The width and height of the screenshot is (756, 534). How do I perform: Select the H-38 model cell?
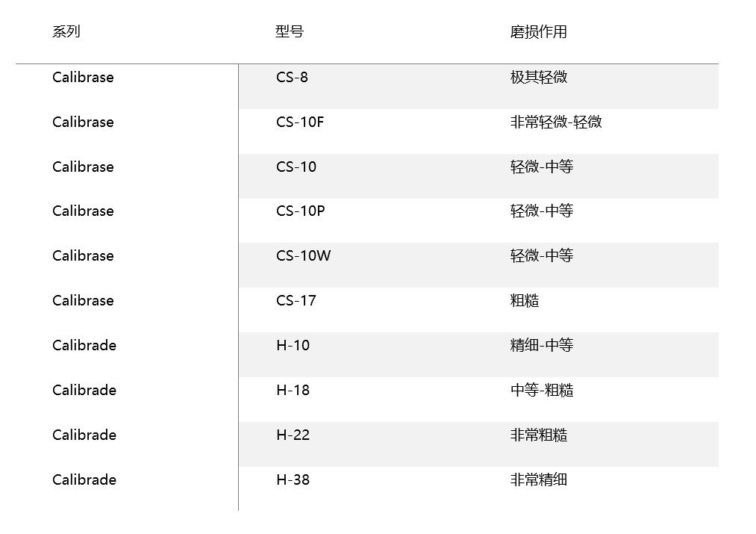(293, 480)
